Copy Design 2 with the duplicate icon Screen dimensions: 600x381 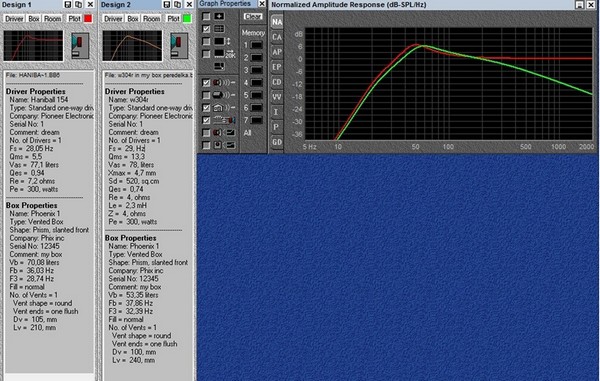tap(178, 5)
